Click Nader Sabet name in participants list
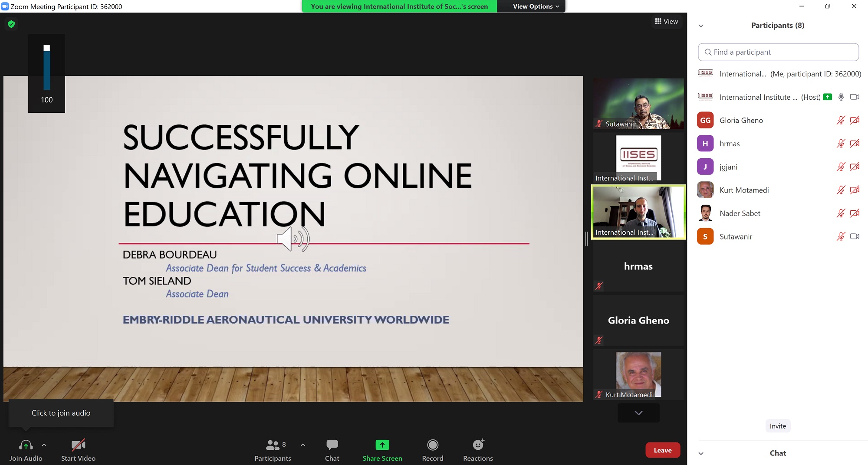Image resolution: width=868 pixels, height=465 pixels. point(740,213)
